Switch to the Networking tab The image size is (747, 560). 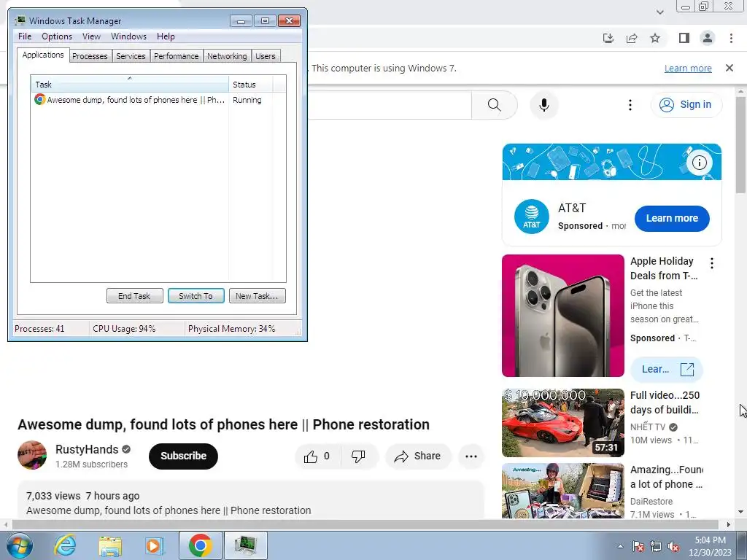point(227,56)
